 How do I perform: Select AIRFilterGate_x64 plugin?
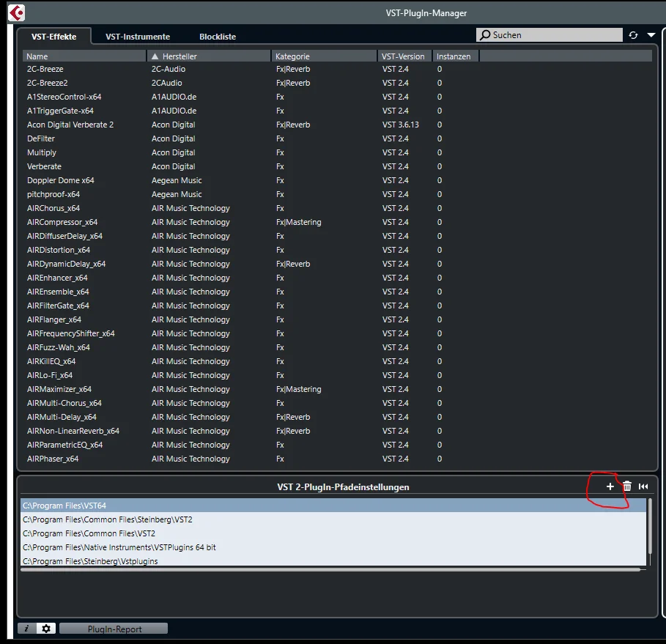(338, 306)
